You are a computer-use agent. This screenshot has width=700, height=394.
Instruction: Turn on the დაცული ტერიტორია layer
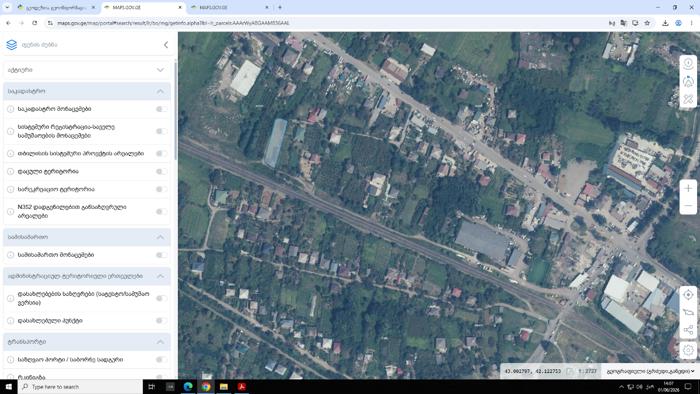click(161, 171)
